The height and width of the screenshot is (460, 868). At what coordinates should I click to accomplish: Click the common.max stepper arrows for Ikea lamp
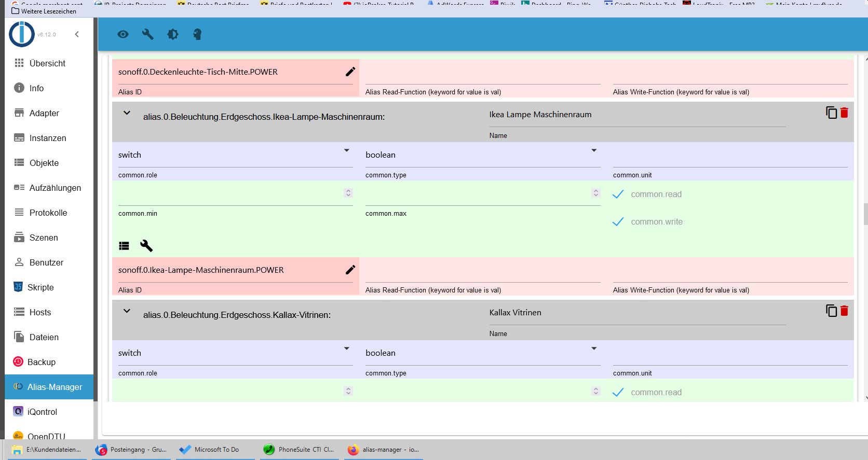click(596, 193)
